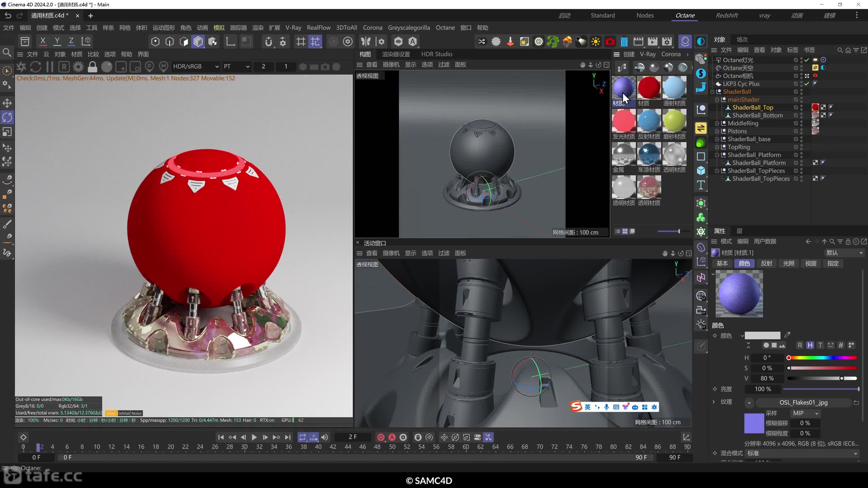Viewport: 868px width, 488px height.
Task: Click the hue H rainbow slider
Action: pyautogui.click(x=822, y=358)
